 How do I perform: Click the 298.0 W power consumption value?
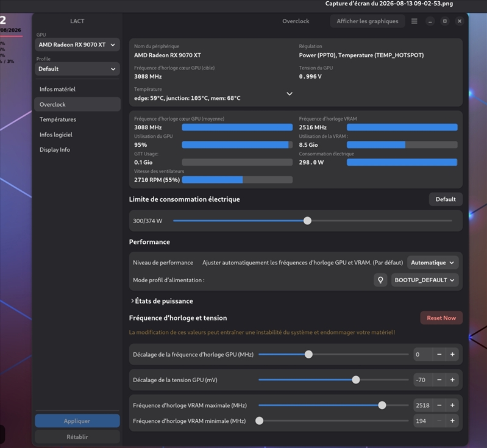tap(311, 163)
